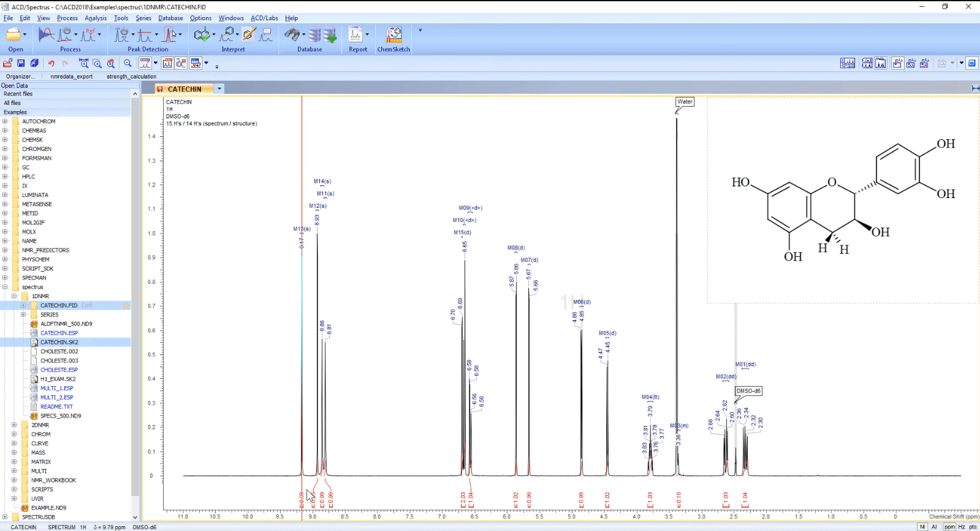Search database with binoculars icon

[292, 35]
